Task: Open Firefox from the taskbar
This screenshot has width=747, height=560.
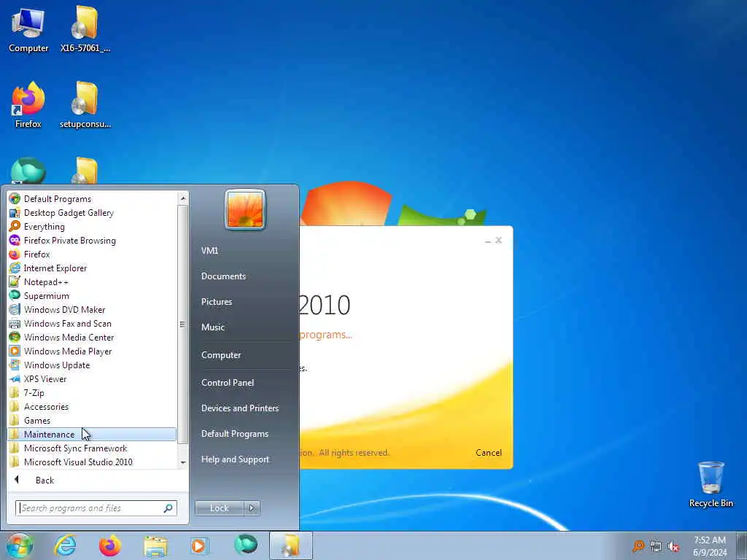Action: coord(110,545)
